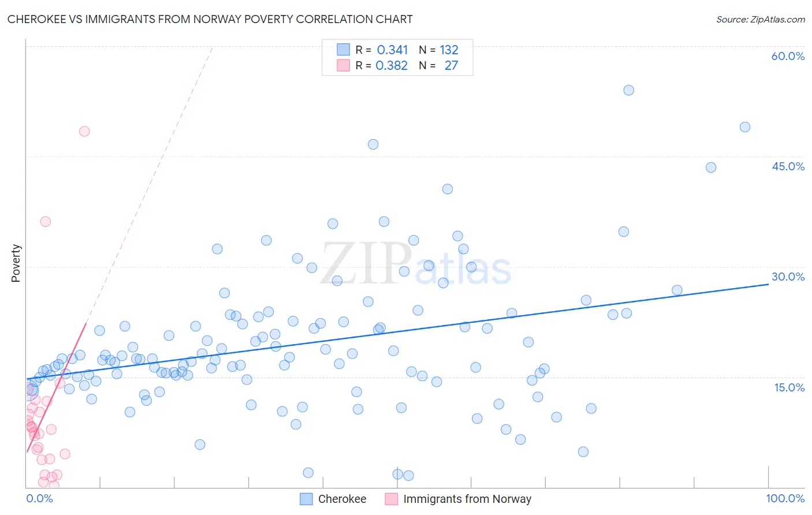The height and width of the screenshot is (515, 812).
Task: Click the 45.0% y-axis label
Action: 788,166
